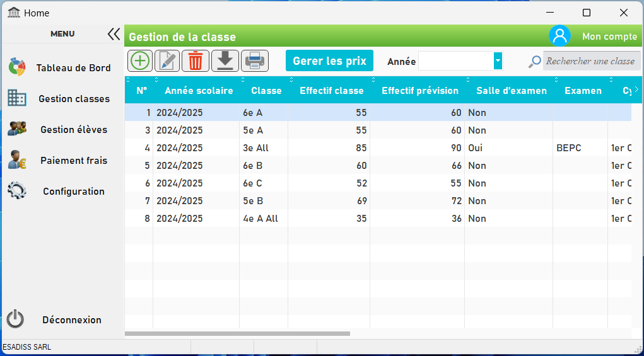Click the magnifying glass search icon

point(535,61)
